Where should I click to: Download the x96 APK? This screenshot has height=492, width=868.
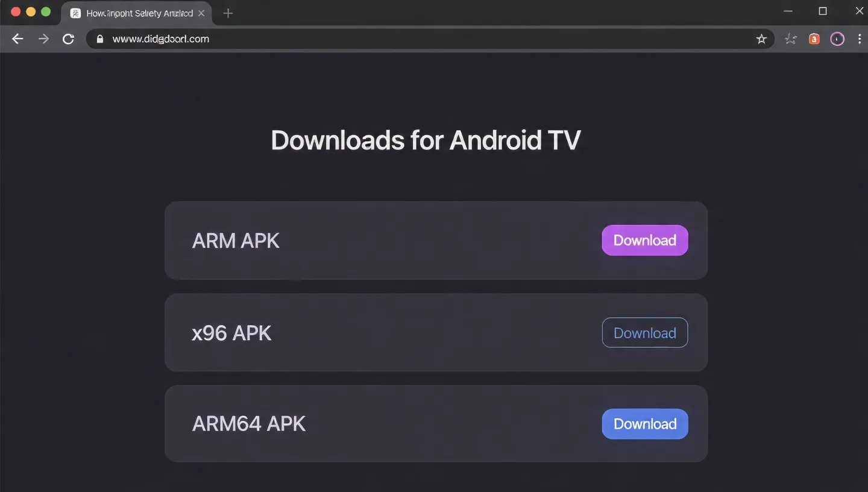644,332
